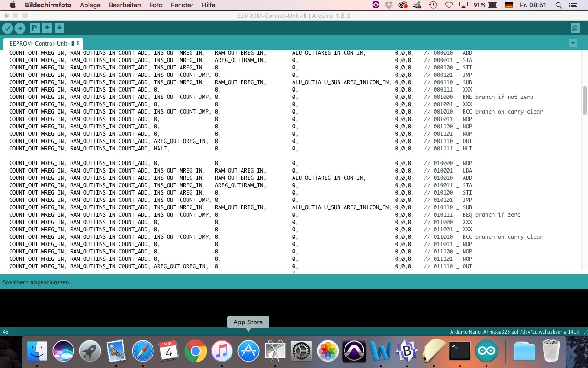Launch Terminal from the Dock

click(x=459, y=352)
